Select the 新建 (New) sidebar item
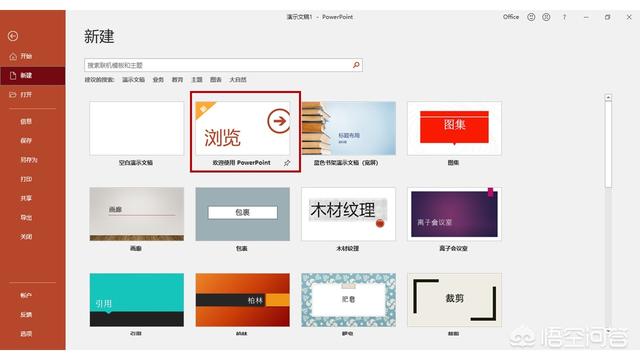This screenshot has width=640, height=360. tap(33, 76)
